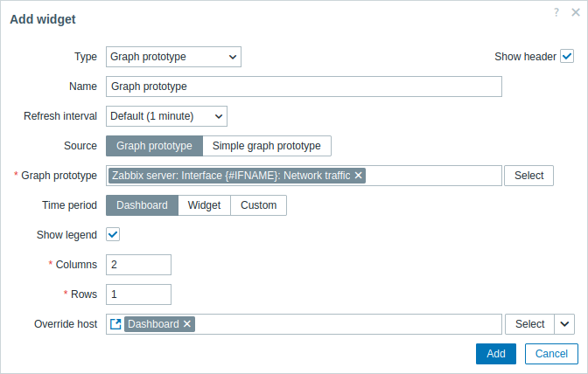Switch source to Simple graph prototype

click(x=267, y=146)
